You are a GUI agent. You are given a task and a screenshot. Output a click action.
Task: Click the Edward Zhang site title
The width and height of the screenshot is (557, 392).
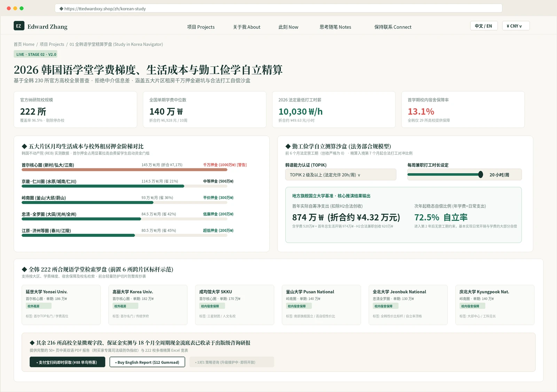(x=47, y=27)
